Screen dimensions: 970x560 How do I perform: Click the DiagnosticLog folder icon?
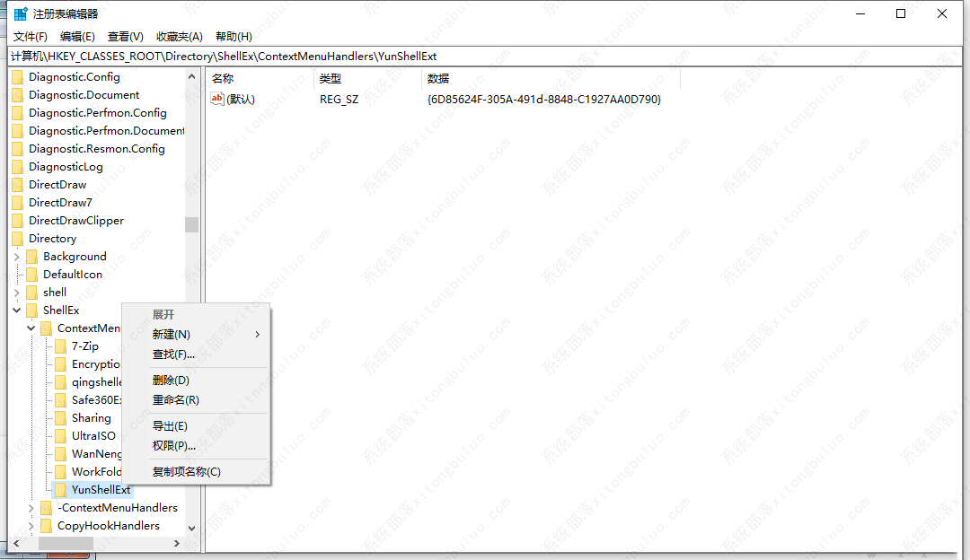click(17, 167)
